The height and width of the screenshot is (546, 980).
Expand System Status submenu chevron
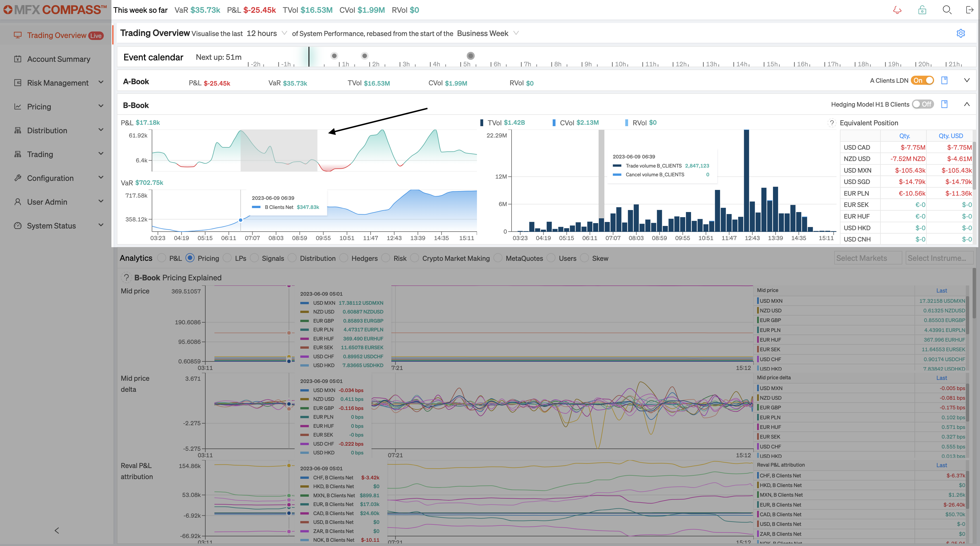(x=101, y=225)
